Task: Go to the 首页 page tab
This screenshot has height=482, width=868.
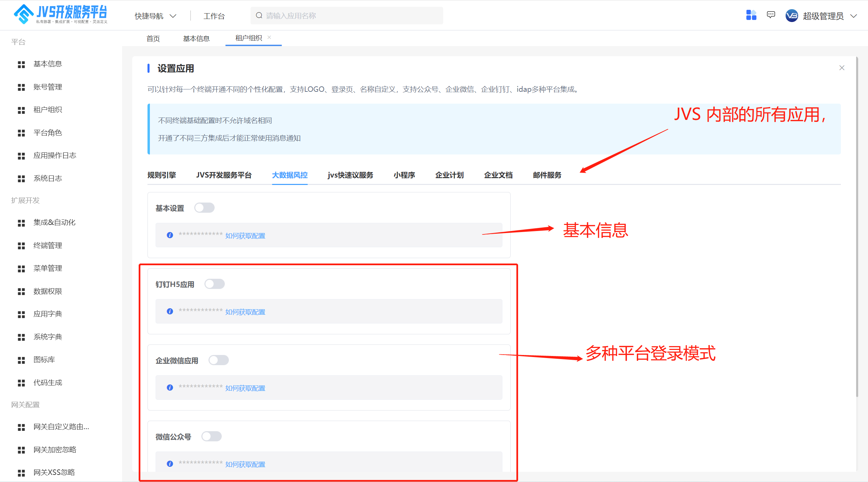Action: (x=153, y=39)
